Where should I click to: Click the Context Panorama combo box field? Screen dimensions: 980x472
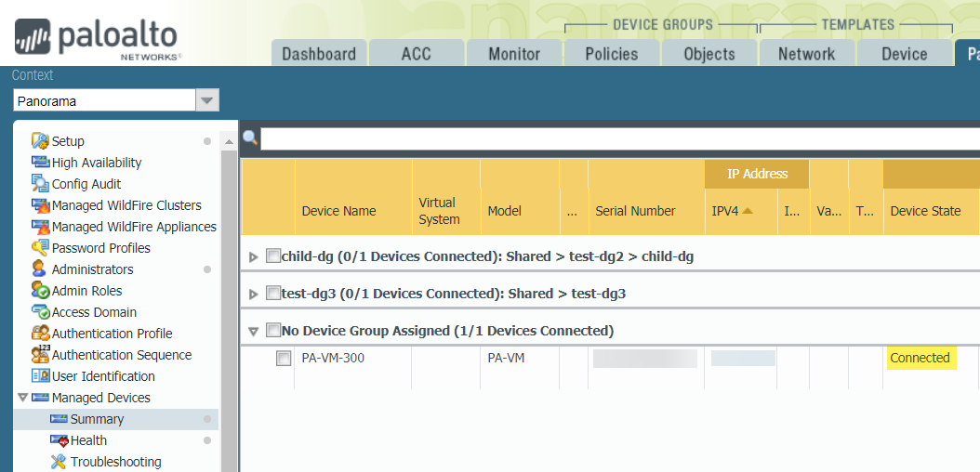tap(104, 100)
